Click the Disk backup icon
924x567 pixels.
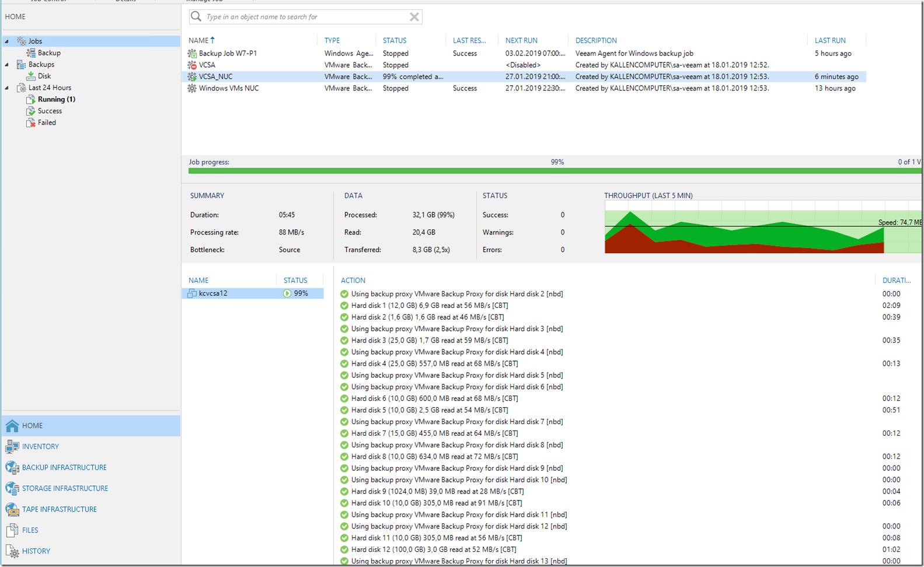(31, 76)
